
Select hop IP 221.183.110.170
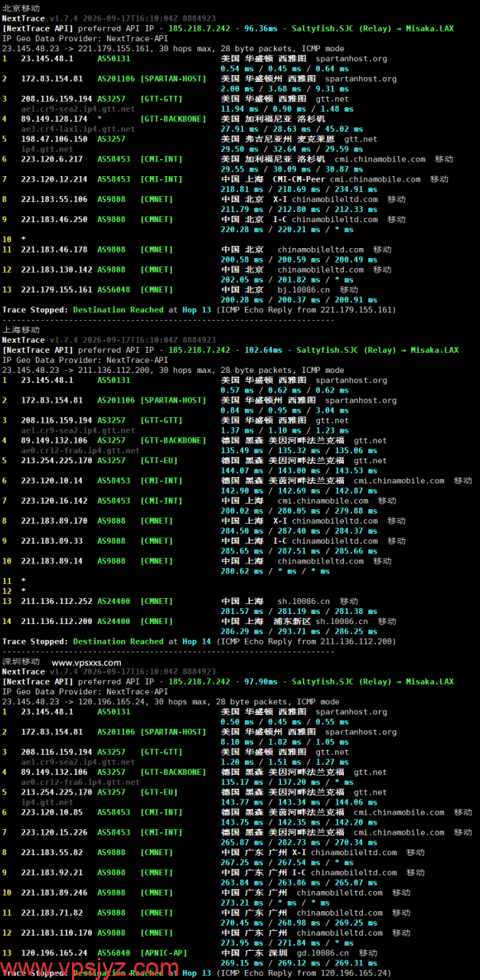coord(57,933)
